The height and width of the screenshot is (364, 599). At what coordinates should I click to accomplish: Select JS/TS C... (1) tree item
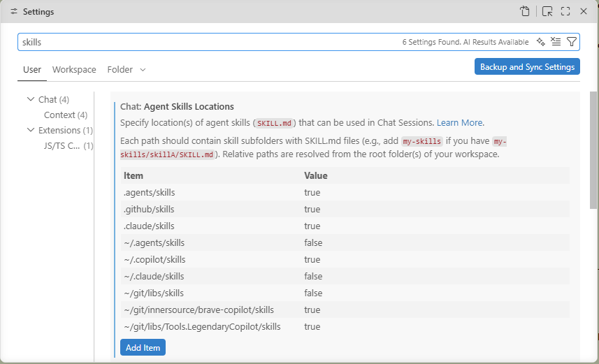(68, 145)
